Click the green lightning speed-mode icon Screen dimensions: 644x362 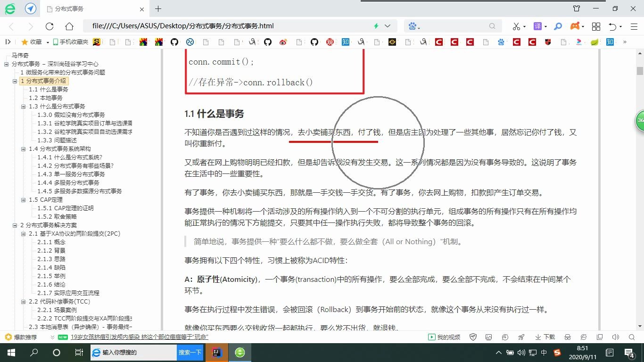376,26
